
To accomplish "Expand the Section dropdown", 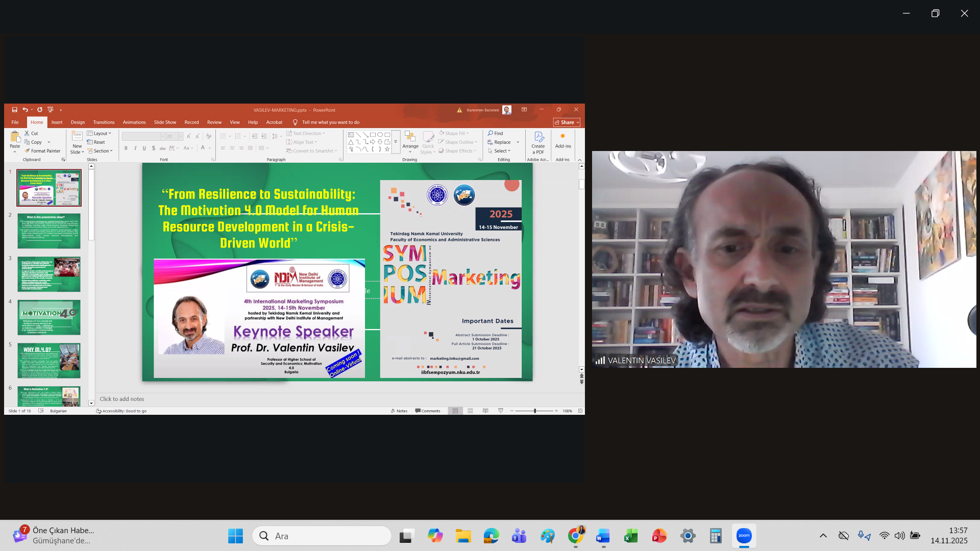I will click(100, 151).
